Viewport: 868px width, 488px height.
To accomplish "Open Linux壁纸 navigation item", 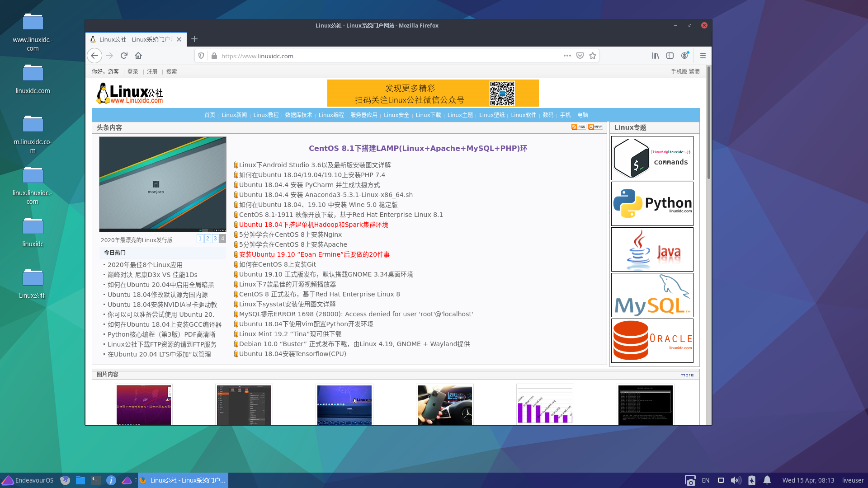I will [x=492, y=115].
